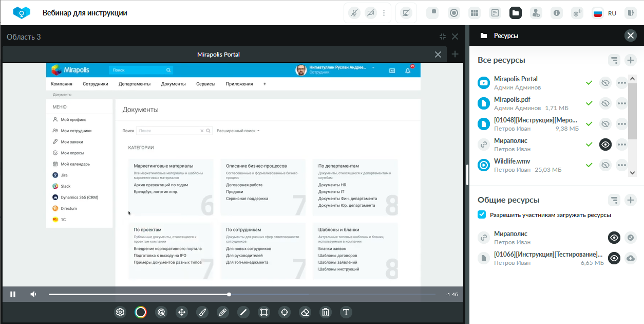Turn on the crossed-out camera in the top bar
This screenshot has height=324, width=644.
371,13
